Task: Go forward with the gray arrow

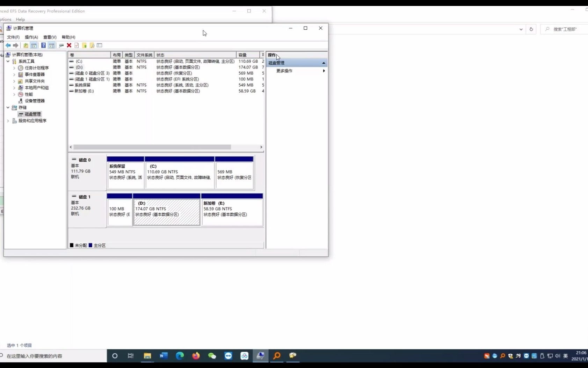Action: click(15, 45)
